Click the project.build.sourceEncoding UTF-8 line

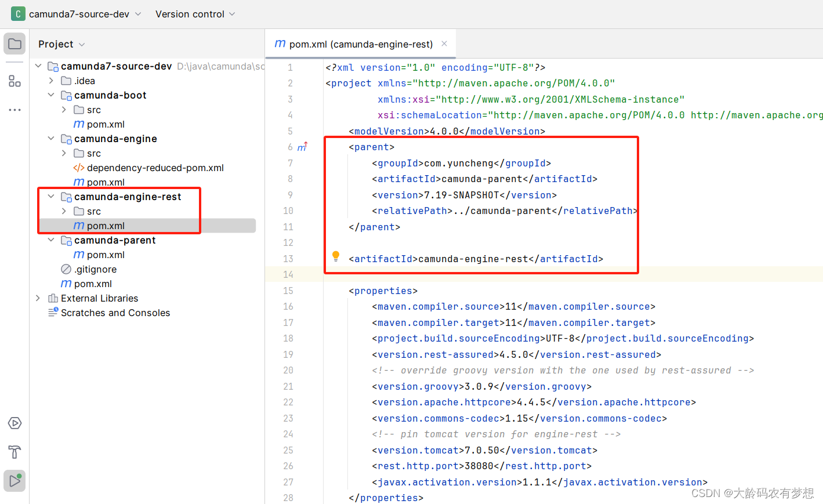[x=563, y=338]
